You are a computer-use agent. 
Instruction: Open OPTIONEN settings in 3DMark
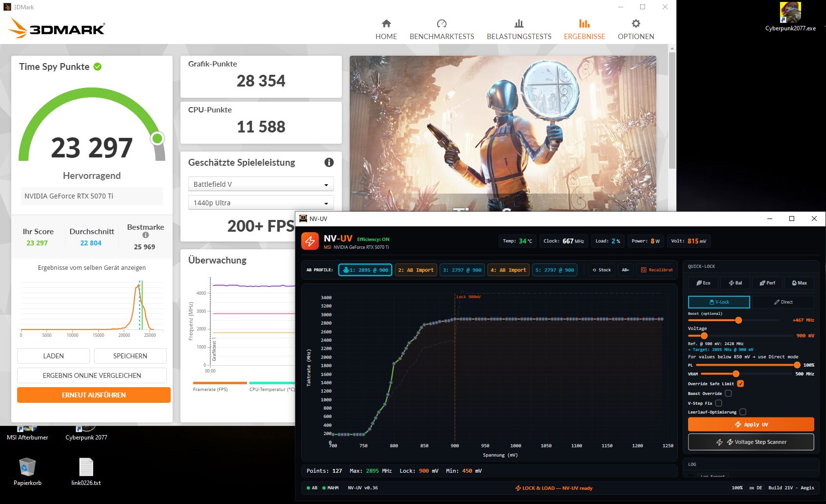pyautogui.click(x=636, y=30)
